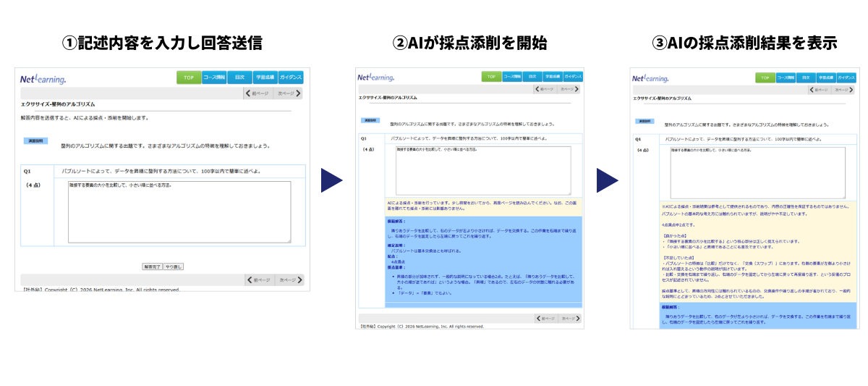Click the answer text area in step 1 panel

click(x=179, y=211)
